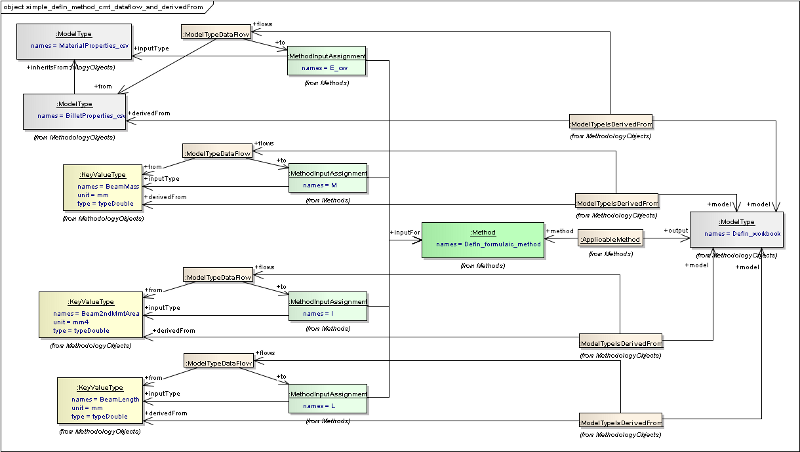Select ModelTypeDataFlow above the BeamMass object
Screen dimensions: 800x452
click(215, 152)
